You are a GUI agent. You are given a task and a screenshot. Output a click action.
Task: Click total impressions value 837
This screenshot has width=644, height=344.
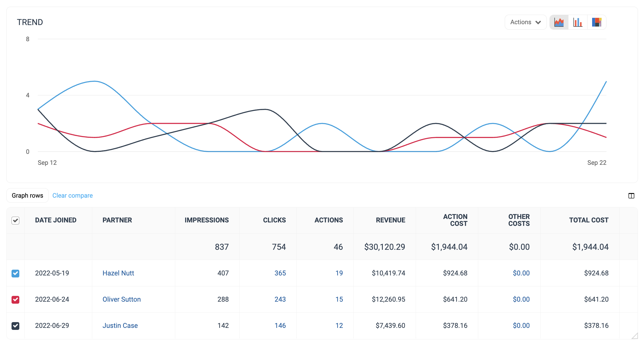click(x=222, y=247)
